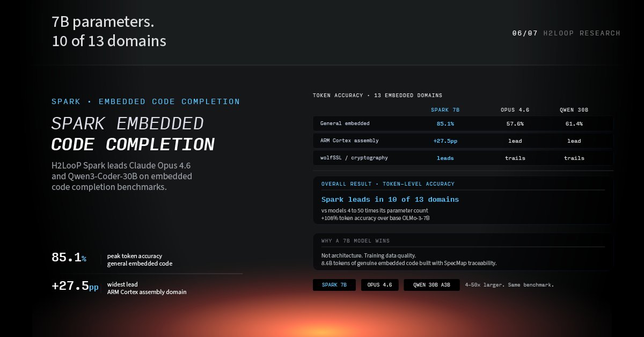This screenshot has height=337, width=644.
Task: Click the bold 'CODE COMPLETION' title line
Action: pos(133,144)
